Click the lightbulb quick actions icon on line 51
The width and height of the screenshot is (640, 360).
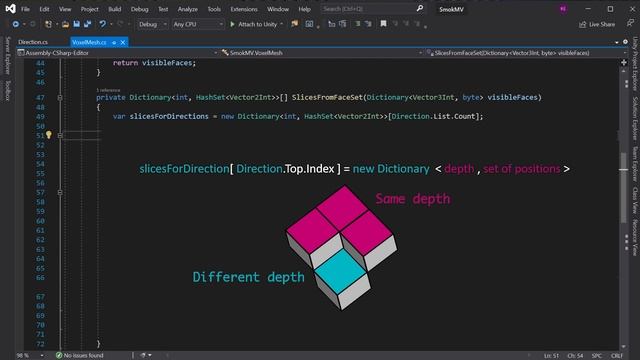point(49,135)
